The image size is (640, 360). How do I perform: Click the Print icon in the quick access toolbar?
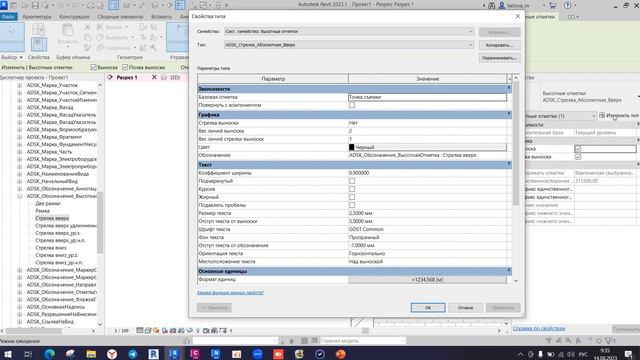(x=90, y=5)
